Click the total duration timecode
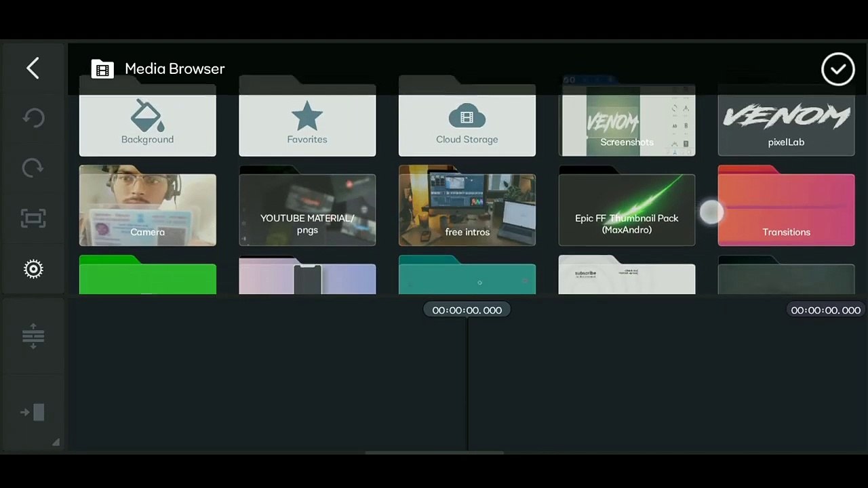Screen dimensions: 868x488 pos(826,310)
